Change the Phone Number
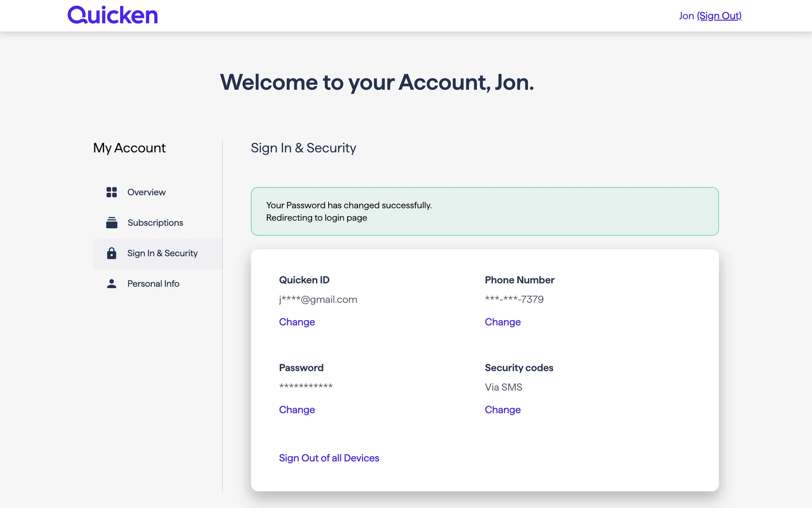This screenshot has width=812, height=508. (502, 322)
